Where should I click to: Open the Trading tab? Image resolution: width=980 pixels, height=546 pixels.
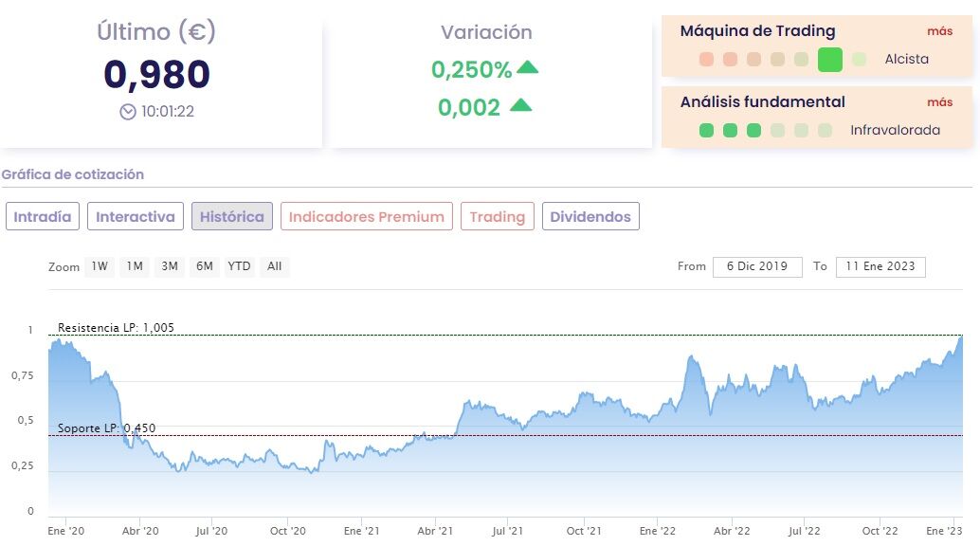point(497,217)
